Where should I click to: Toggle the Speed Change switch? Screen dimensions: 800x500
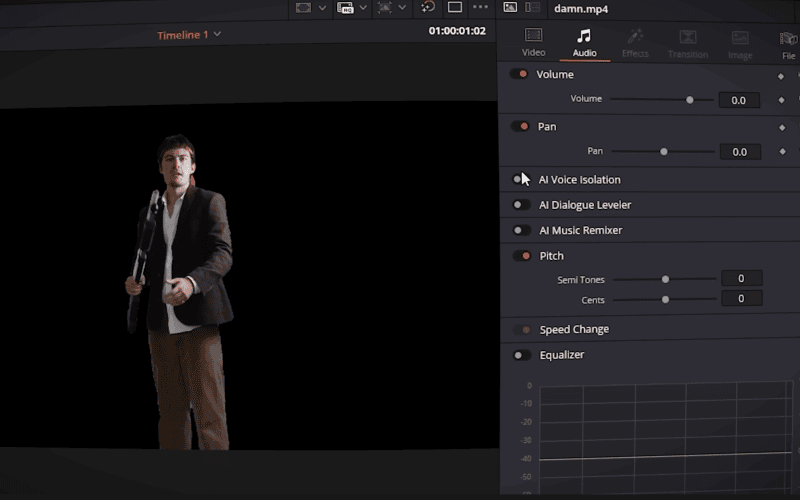coord(523,330)
